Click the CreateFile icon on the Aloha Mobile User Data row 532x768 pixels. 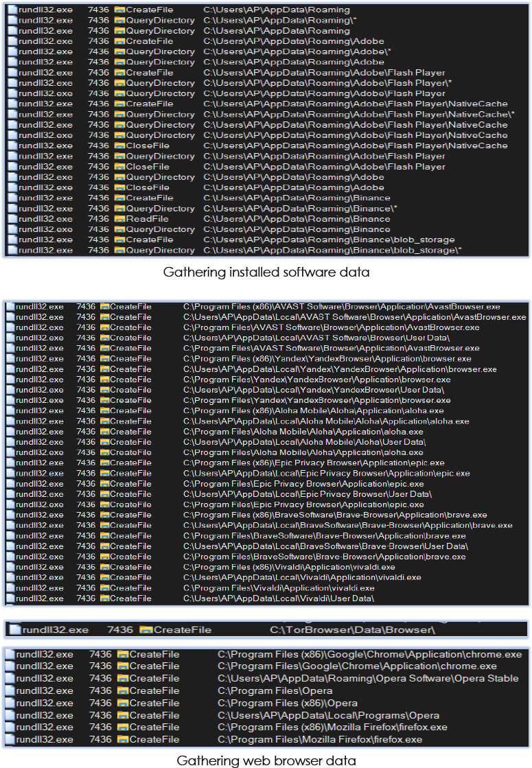pyautogui.click(x=104, y=442)
